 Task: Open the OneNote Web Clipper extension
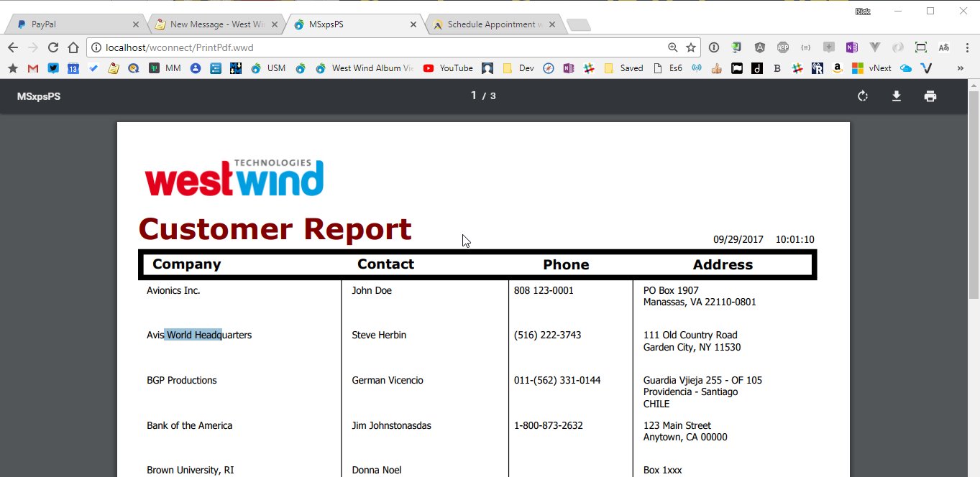point(851,47)
